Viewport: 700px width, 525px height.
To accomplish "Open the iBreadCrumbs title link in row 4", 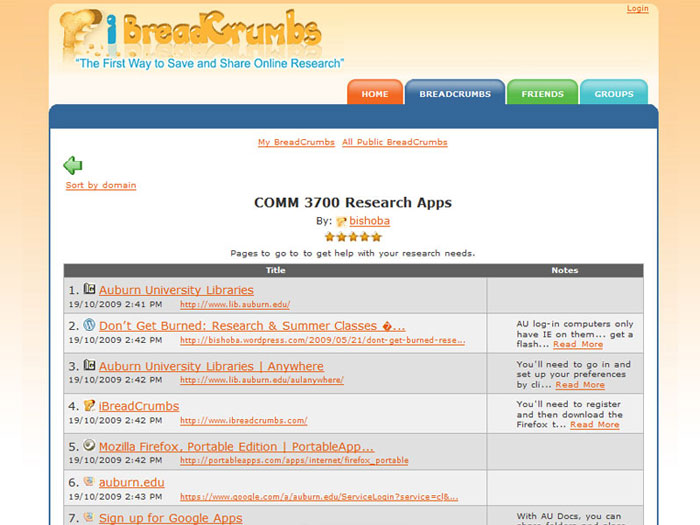I will click(x=139, y=406).
